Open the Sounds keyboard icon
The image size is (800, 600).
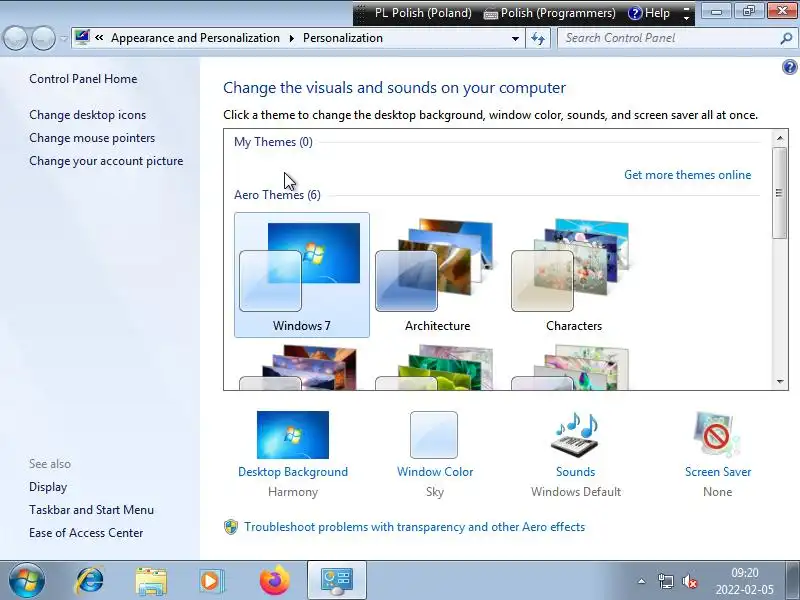click(x=575, y=435)
